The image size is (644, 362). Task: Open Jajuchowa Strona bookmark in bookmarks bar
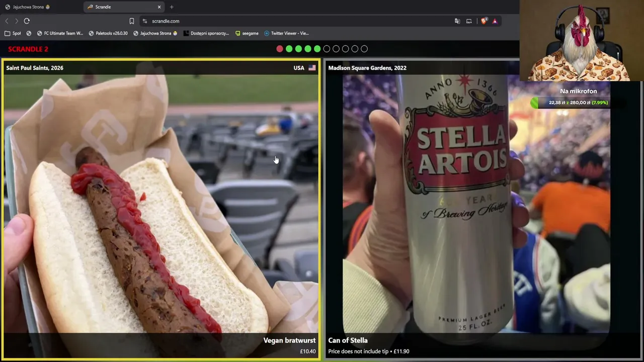tap(155, 33)
